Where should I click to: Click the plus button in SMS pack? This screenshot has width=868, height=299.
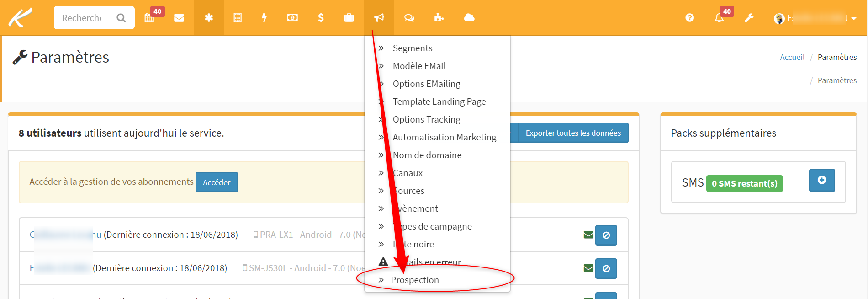point(822,180)
